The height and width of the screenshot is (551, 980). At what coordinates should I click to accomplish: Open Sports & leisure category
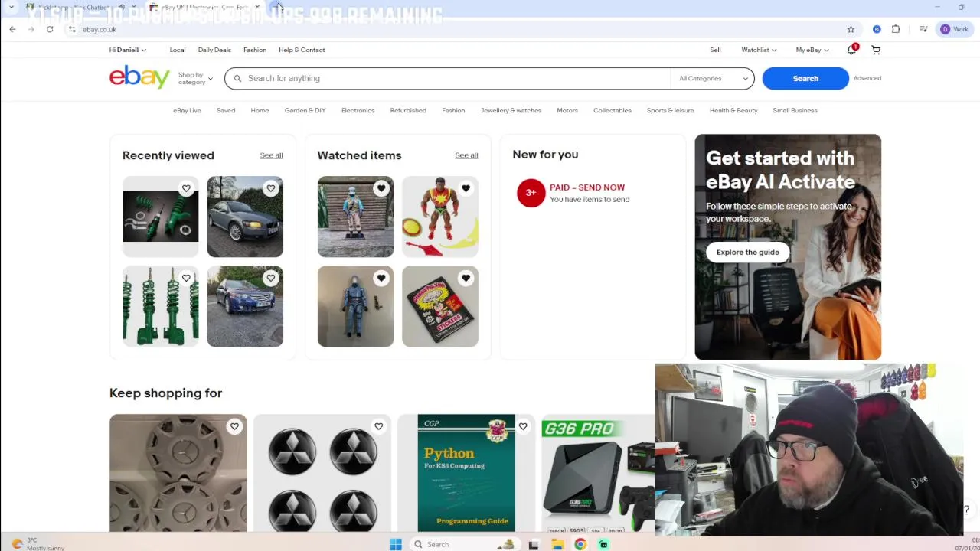tap(670, 110)
